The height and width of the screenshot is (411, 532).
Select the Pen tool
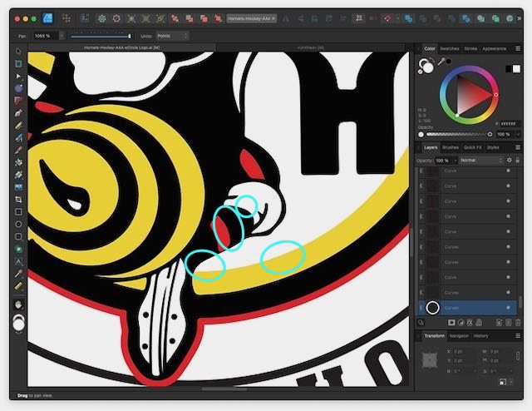18,113
